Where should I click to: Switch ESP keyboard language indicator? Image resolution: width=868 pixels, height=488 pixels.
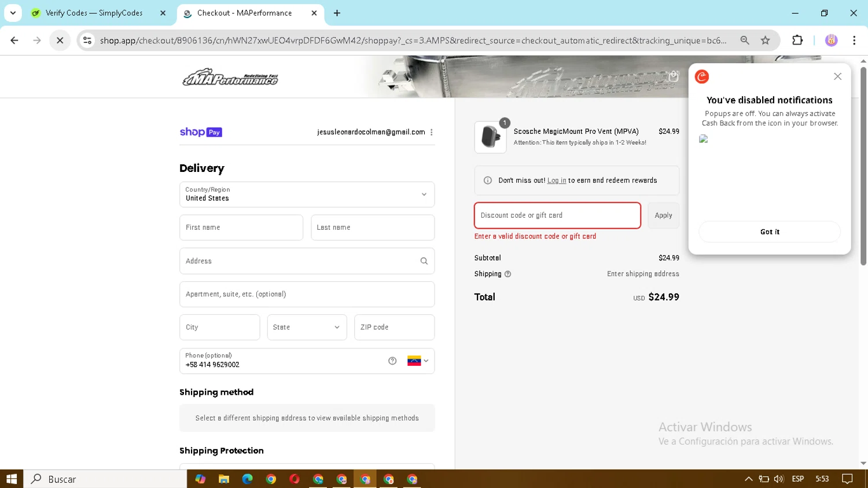click(x=798, y=479)
